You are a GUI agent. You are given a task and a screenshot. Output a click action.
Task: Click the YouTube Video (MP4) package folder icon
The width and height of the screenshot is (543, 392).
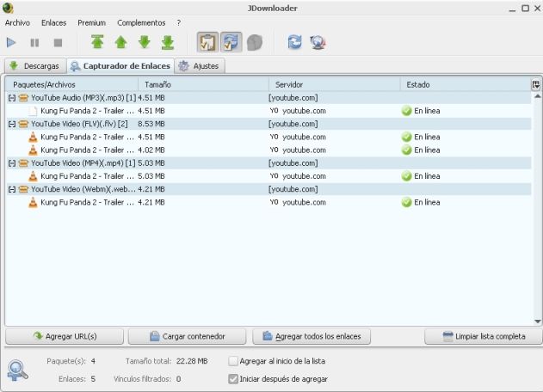click(x=23, y=163)
